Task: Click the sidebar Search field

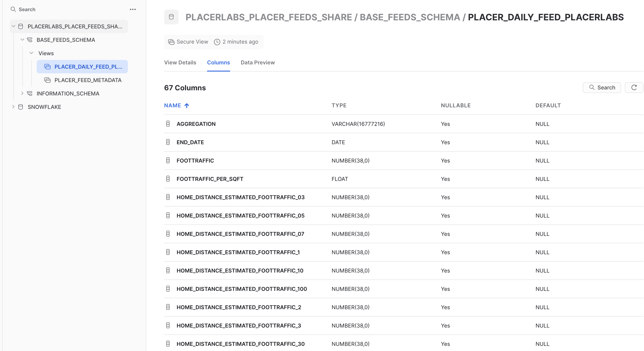Action: (27, 9)
